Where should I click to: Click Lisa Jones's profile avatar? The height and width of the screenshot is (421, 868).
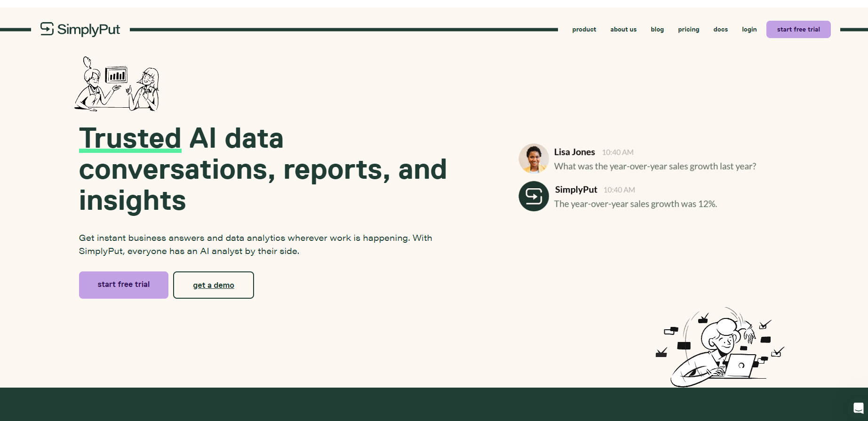[x=534, y=159]
